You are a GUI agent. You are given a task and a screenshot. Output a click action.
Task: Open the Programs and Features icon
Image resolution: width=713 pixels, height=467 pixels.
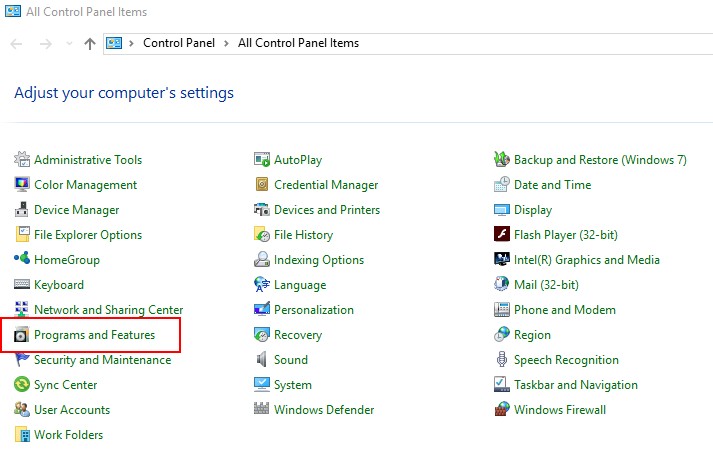[21, 335]
